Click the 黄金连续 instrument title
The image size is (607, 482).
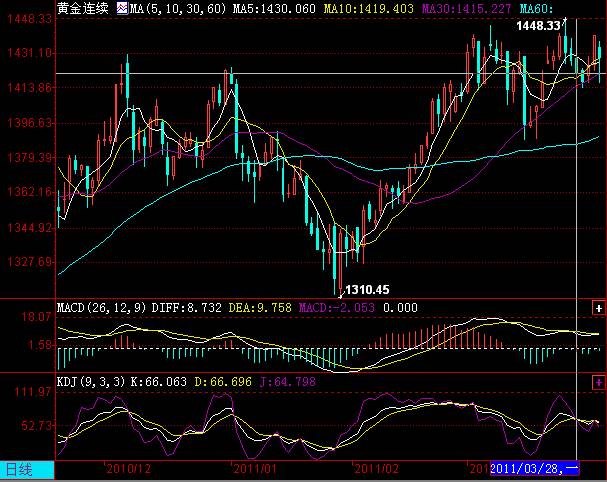(x=83, y=8)
